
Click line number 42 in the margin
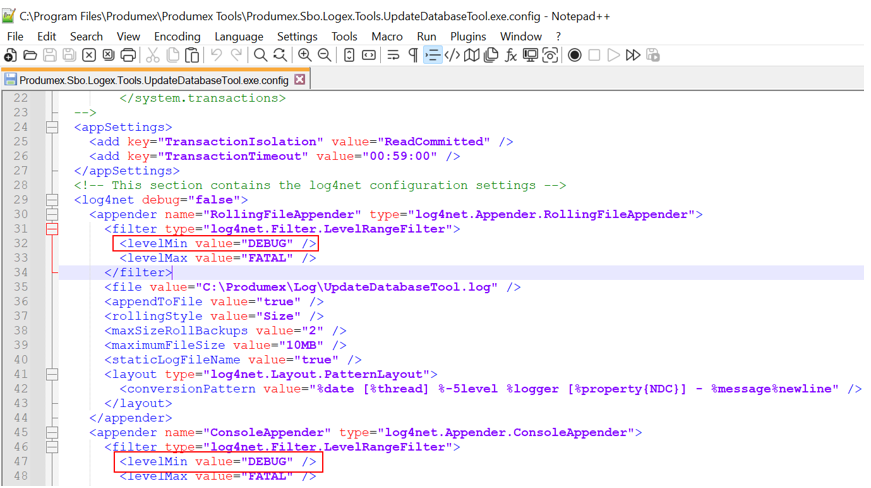(x=21, y=389)
